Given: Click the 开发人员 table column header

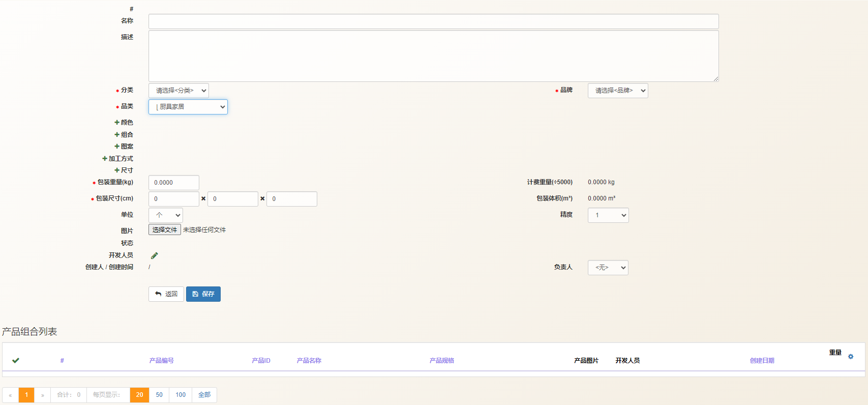Looking at the screenshot, I should pos(627,361).
